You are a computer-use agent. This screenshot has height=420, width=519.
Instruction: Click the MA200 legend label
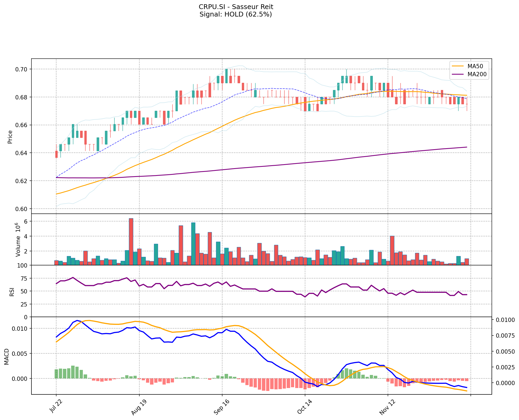[x=477, y=74]
